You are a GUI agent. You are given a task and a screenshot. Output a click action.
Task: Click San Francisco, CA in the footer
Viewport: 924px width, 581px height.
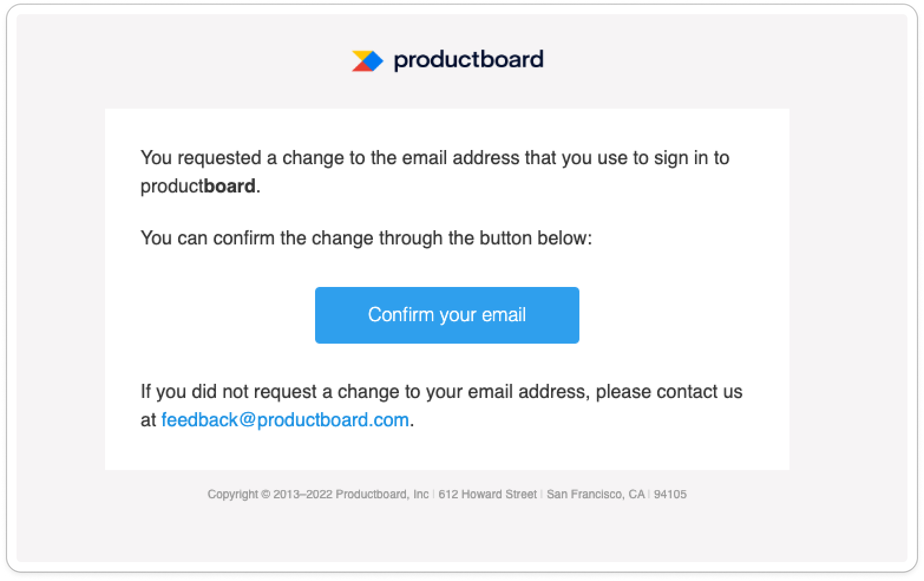pyautogui.click(x=595, y=494)
